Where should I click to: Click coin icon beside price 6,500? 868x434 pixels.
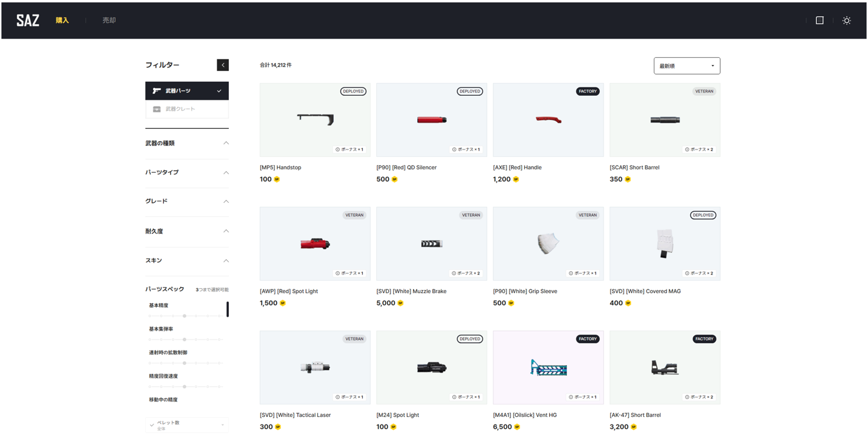517,427
